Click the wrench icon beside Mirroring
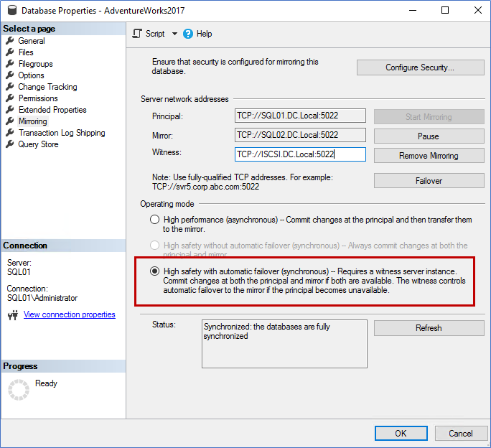491x448 pixels. tap(10, 121)
